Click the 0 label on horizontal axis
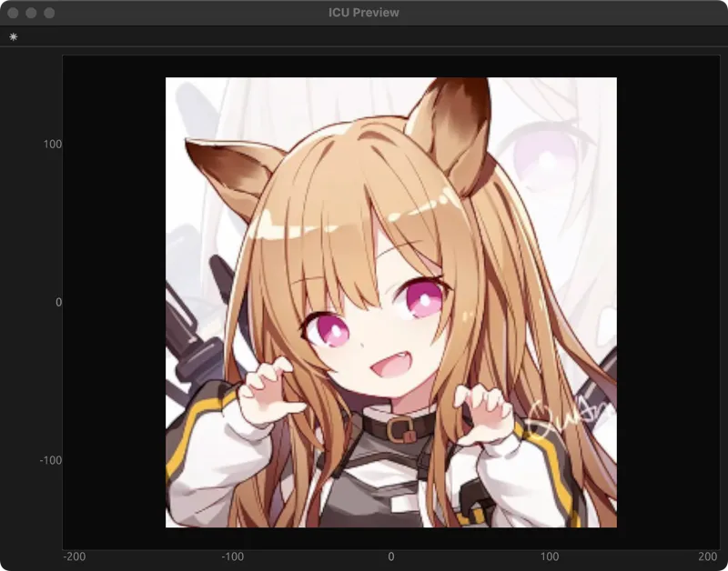 [391, 556]
